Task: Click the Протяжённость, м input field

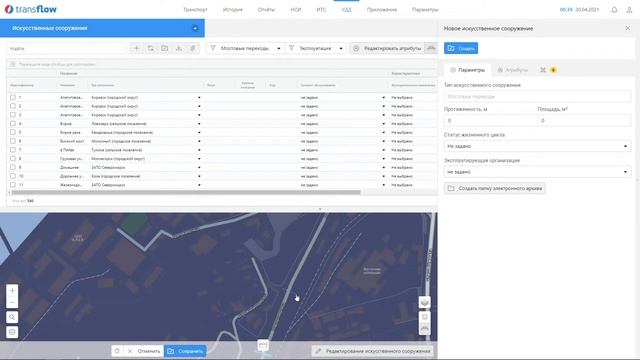Action: 490,120
